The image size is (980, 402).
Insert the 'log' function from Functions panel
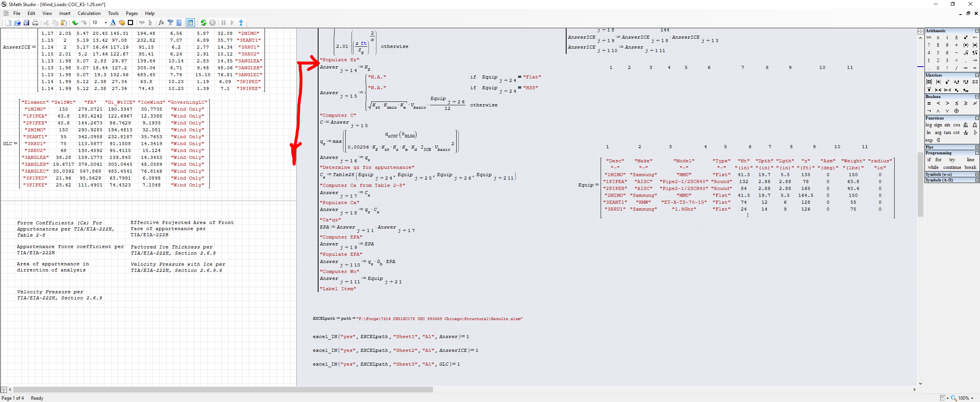point(929,125)
